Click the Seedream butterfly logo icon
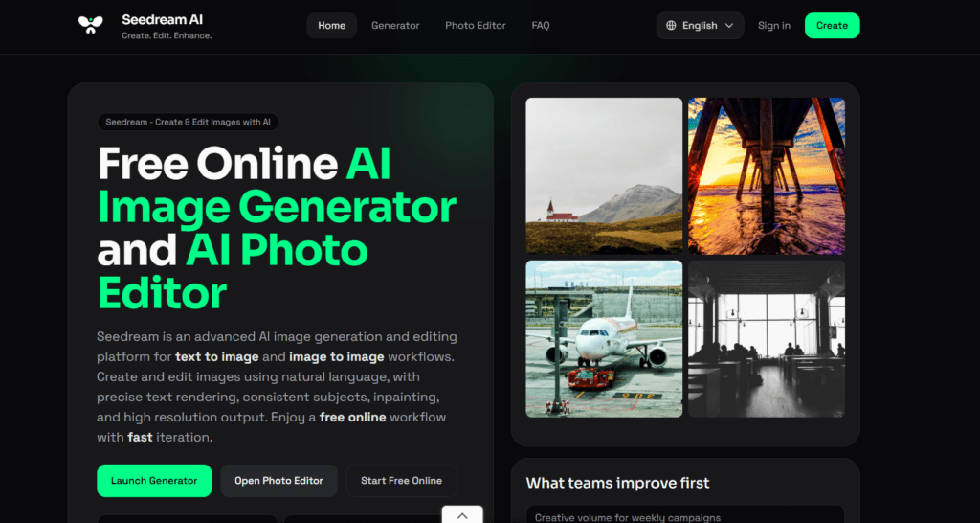 click(x=90, y=26)
